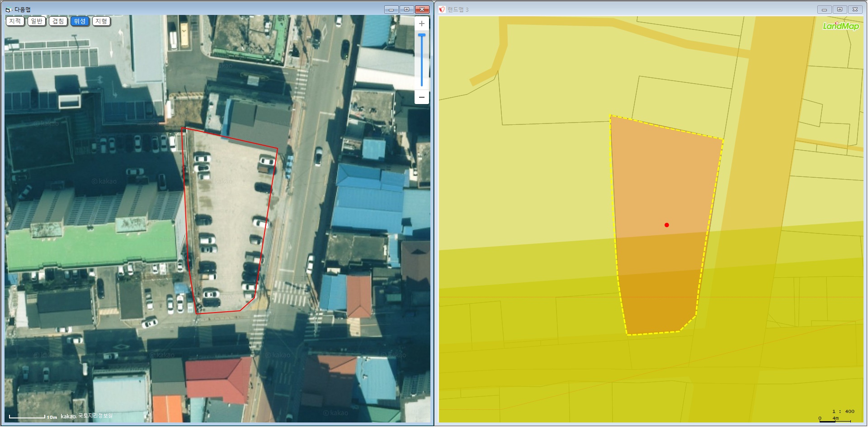Switch to 지적 cadastral map view
The image size is (868, 427).
(x=15, y=21)
